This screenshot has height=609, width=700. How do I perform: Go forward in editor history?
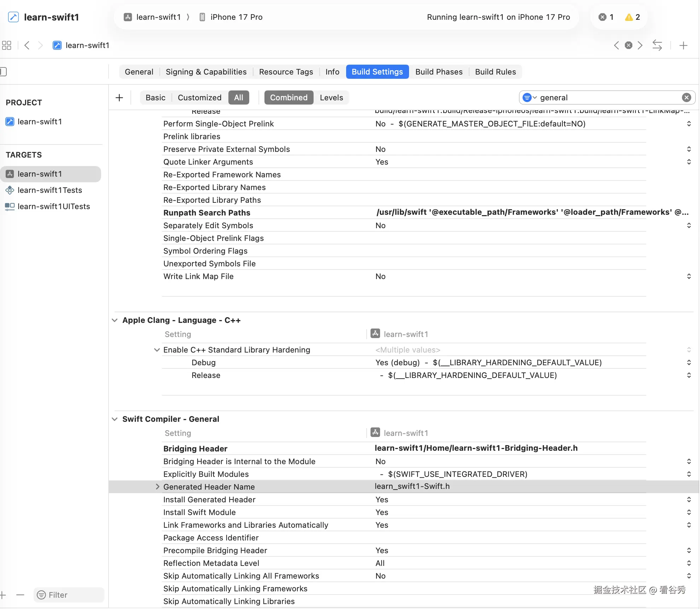pos(40,45)
